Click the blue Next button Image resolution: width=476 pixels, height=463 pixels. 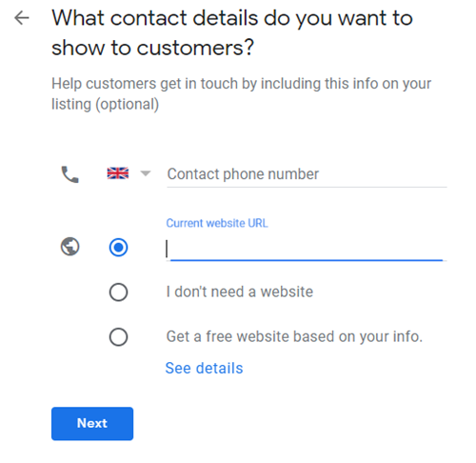click(92, 424)
